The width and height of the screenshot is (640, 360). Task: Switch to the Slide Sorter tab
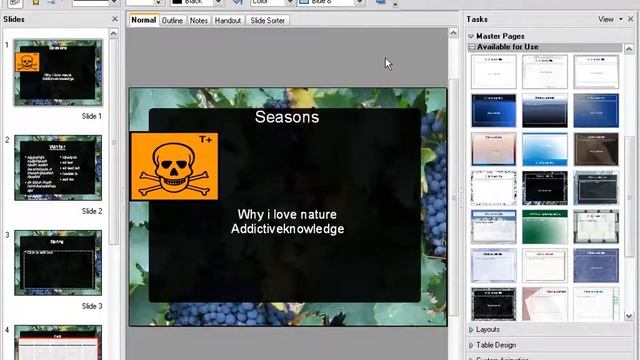click(x=267, y=20)
